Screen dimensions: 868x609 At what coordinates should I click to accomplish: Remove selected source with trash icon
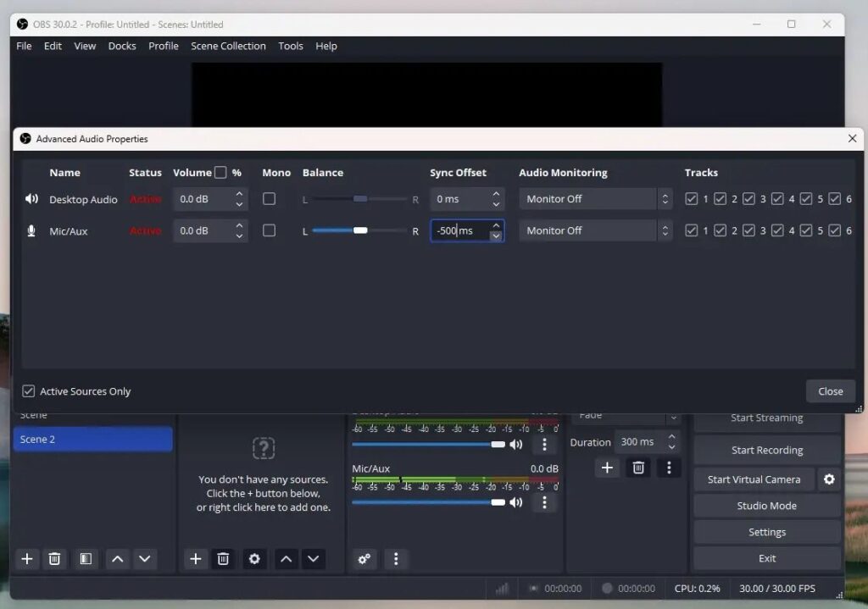(x=223, y=559)
